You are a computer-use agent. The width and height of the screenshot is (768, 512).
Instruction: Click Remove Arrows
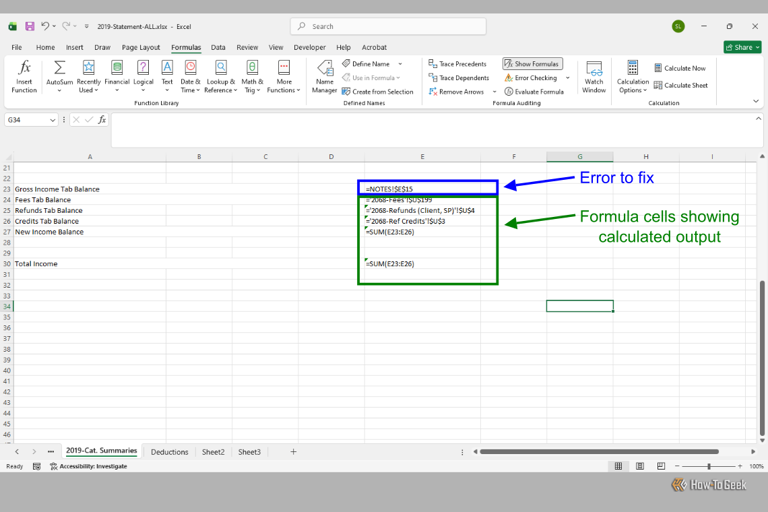click(456, 92)
